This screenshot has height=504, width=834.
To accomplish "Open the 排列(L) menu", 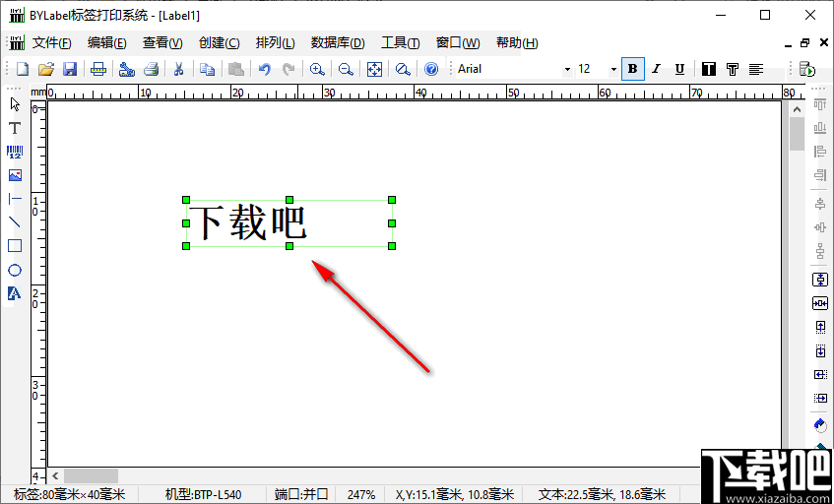I will tap(275, 43).
